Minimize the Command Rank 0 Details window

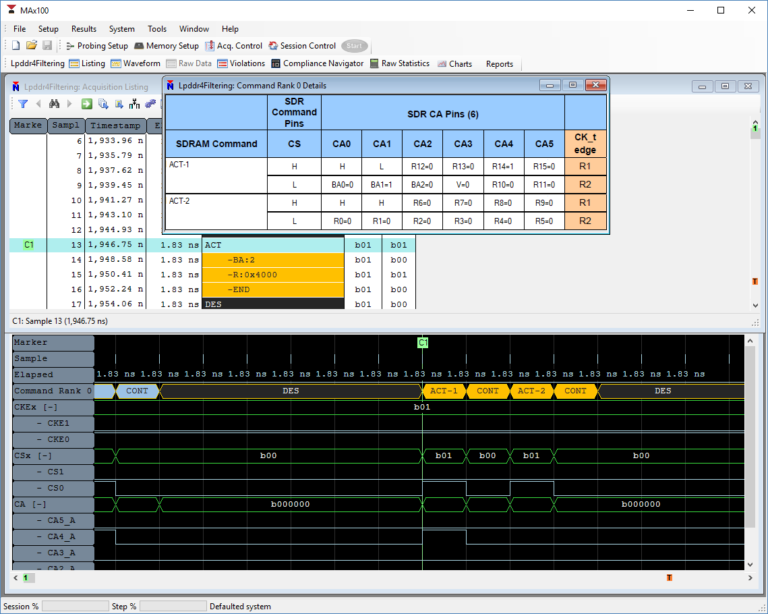pyautogui.click(x=550, y=85)
